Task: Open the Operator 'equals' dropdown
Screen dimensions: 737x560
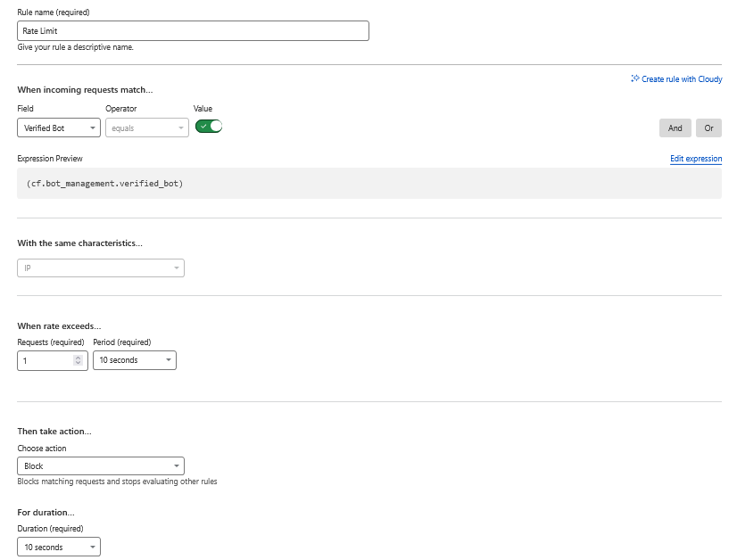Action: tap(147, 128)
